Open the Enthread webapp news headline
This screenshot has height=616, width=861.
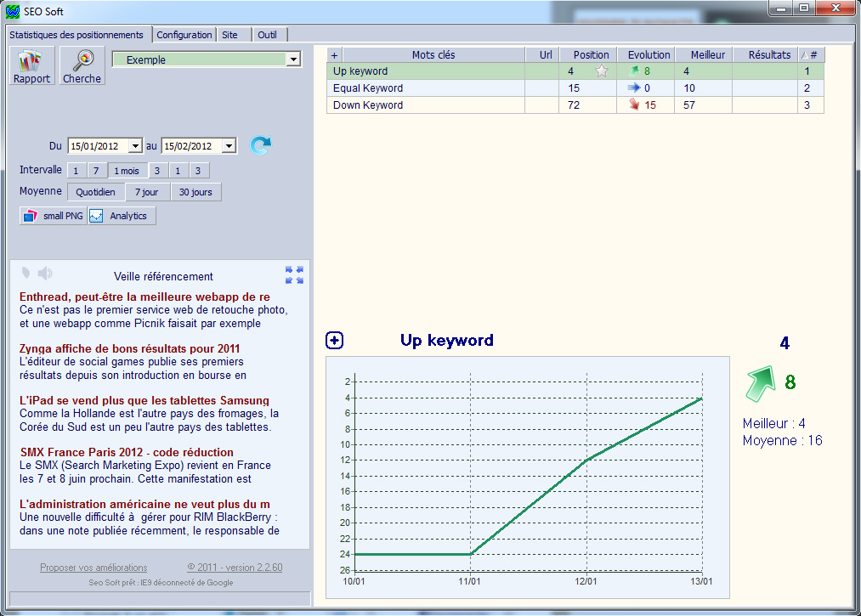click(145, 297)
